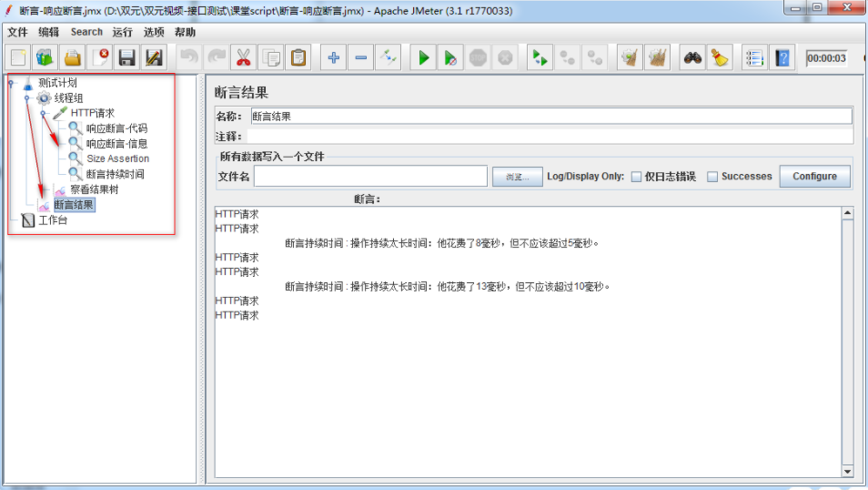
Task: Click the Redo arrow icon
Action: point(217,57)
